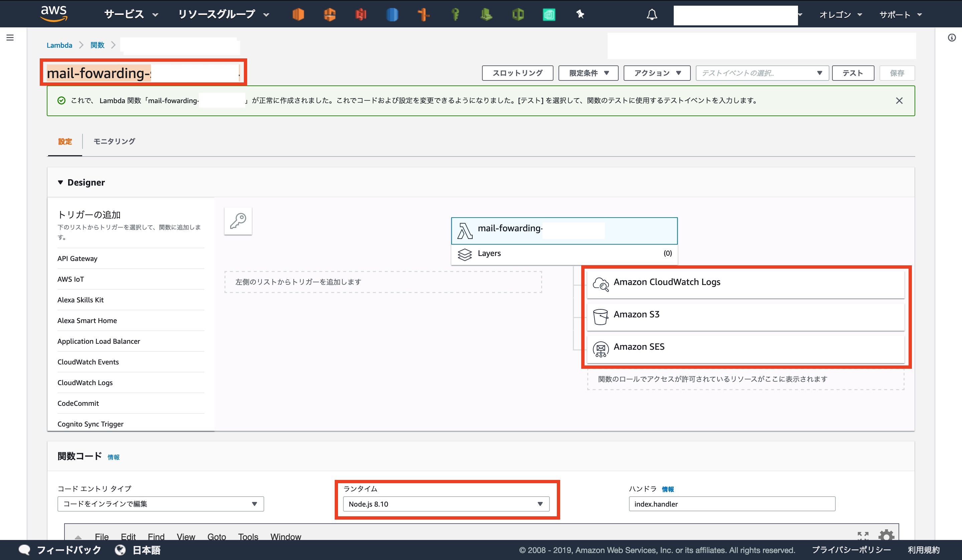Open the テストイベントの選択 dropdown
This screenshot has height=560, width=962.
tap(762, 73)
